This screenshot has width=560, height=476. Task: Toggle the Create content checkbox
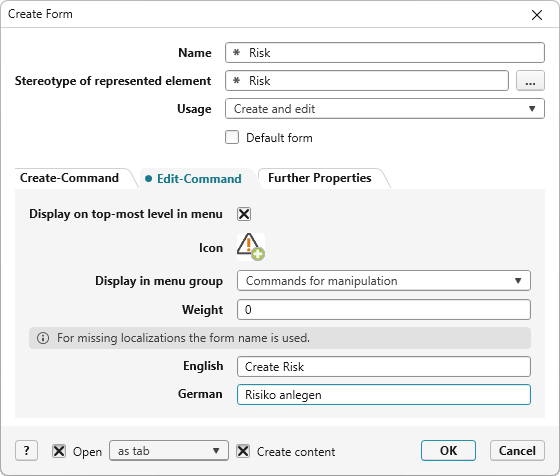(243, 451)
